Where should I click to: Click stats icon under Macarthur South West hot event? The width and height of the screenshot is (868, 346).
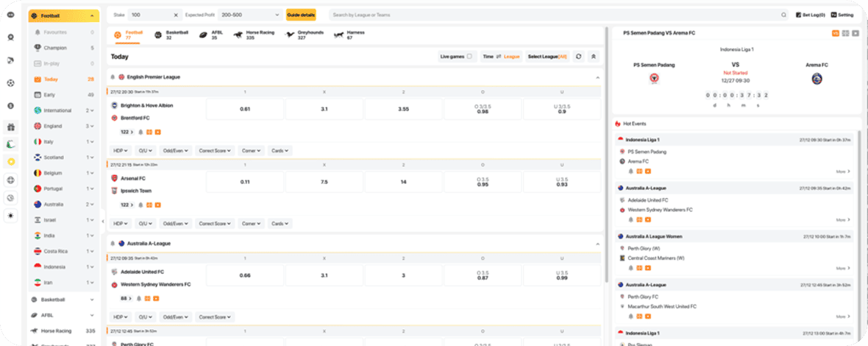point(639,317)
